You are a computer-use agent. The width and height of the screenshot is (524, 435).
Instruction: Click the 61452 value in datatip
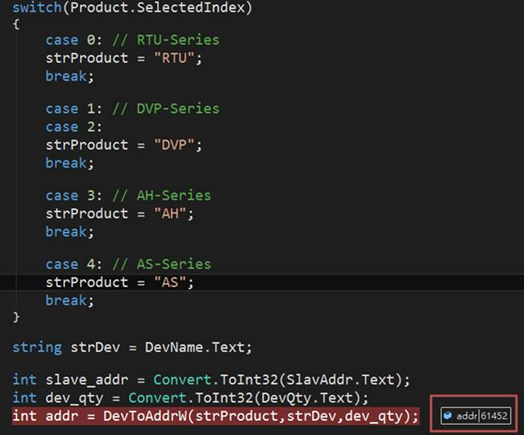[x=495, y=416]
